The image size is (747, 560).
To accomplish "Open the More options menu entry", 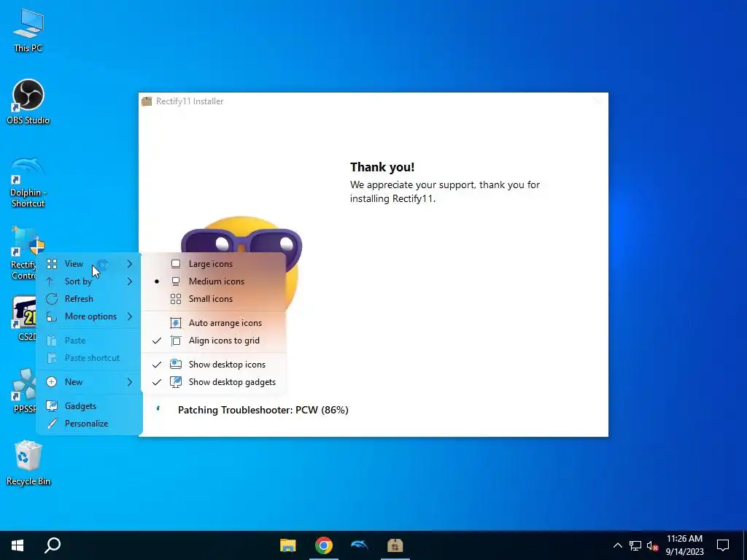I will pyautogui.click(x=89, y=316).
